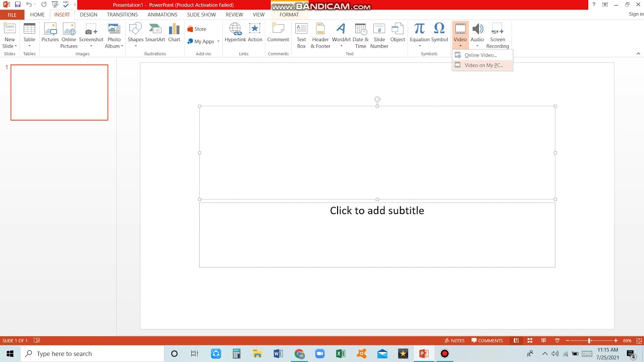
Task: Add a new Comment
Action: [x=278, y=33]
